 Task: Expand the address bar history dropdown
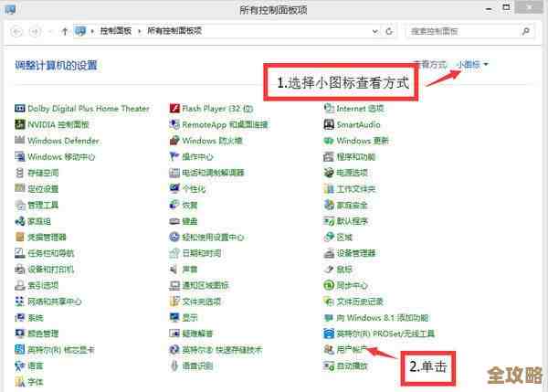tap(375, 31)
